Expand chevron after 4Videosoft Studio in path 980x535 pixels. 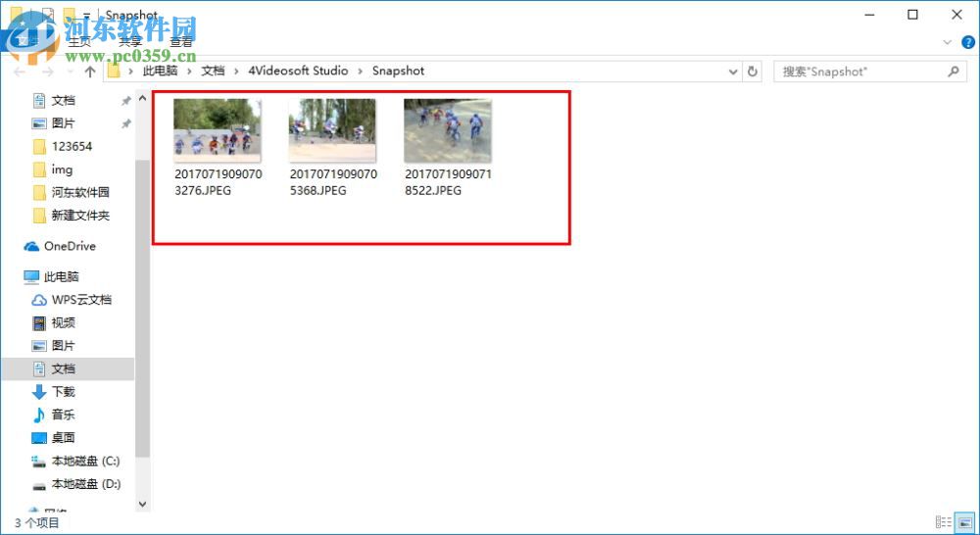[x=360, y=72]
